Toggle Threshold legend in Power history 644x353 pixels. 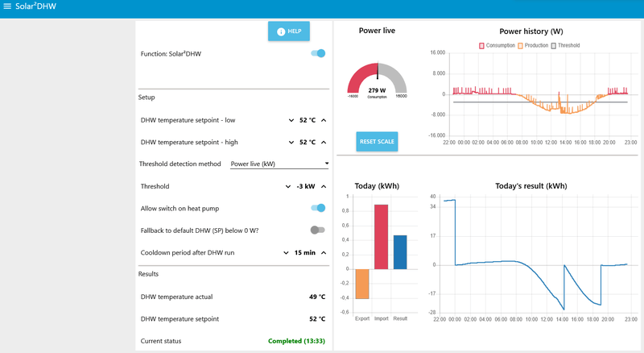pyautogui.click(x=565, y=46)
